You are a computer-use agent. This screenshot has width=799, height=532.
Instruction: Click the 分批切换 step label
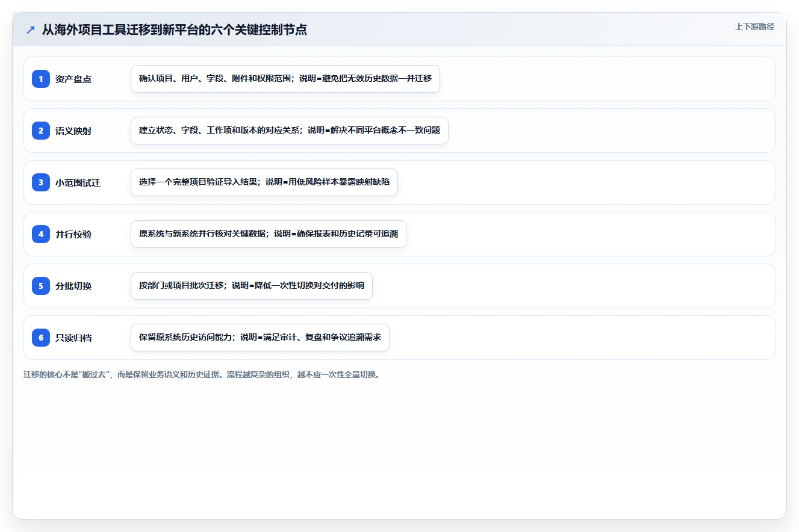tap(73, 286)
